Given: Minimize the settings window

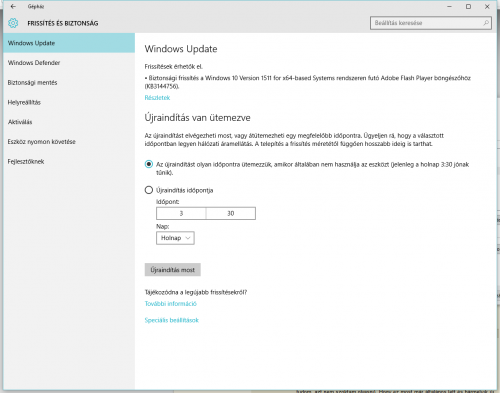Looking at the screenshot, I should tap(449, 6).
